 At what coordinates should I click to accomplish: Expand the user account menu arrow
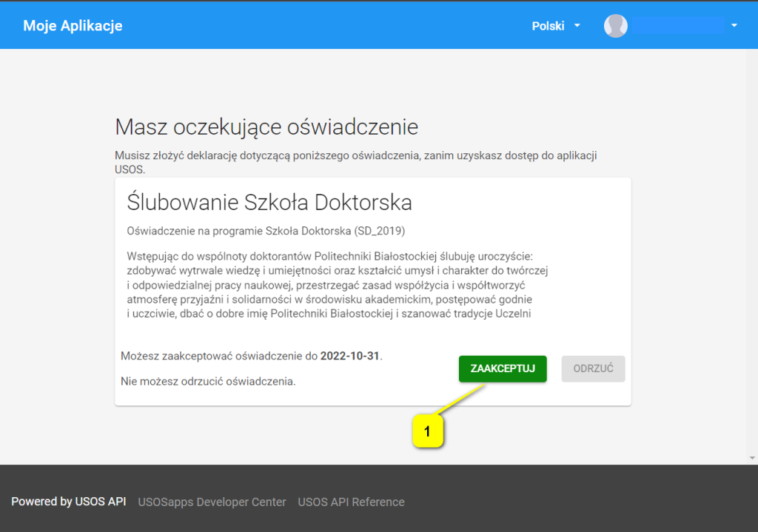click(734, 25)
